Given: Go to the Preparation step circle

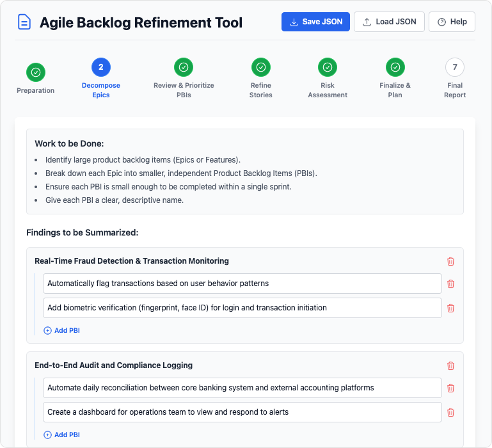Looking at the screenshot, I should 36,72.
